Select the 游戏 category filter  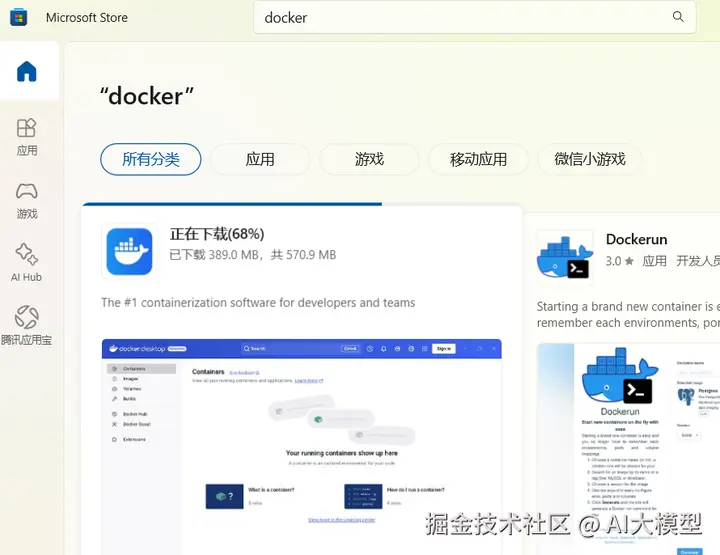tap(369, 159)
